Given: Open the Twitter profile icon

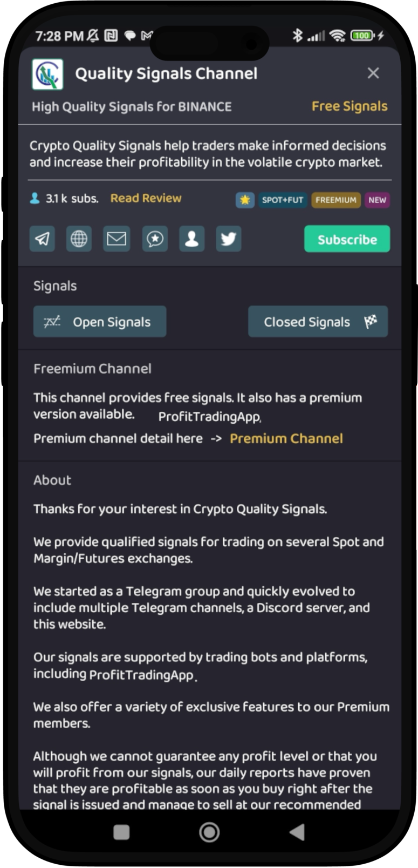Looking at the screenshot, I should tap(229, 239).
